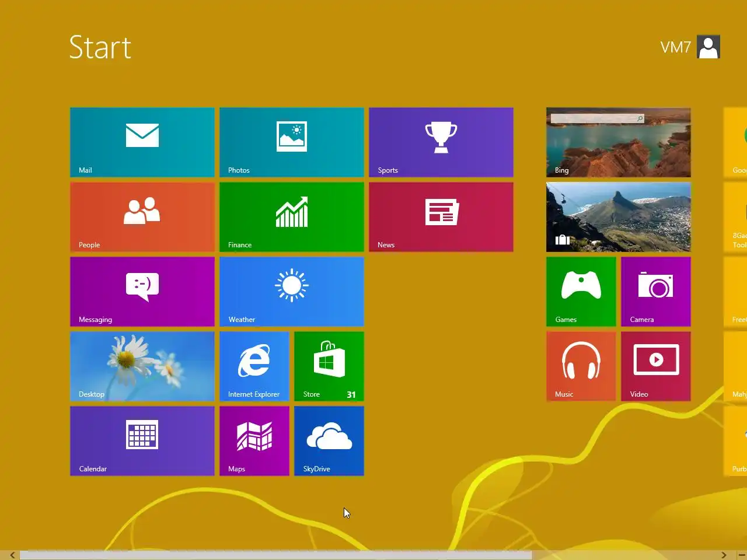The width and height of the screenshot is (747, 560).
Task: Launch the Messaging tile
Action: [142, 292]
